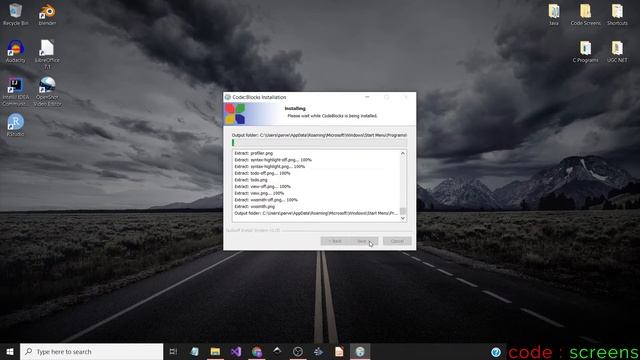Viewport: 640px width, 360px height.
Task: Click the CodeBlocks Installation title bar icon
Action: click(228, 97)
